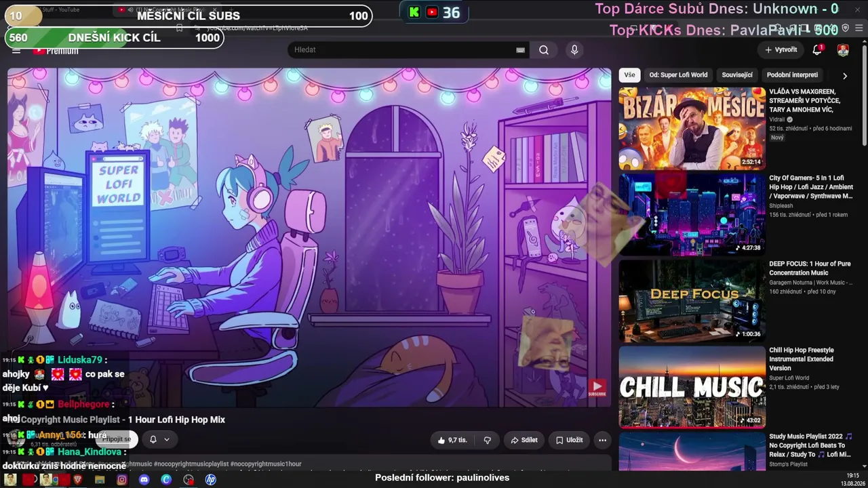The height and width of the screenshot is (488, 868).
Task: Dislike the video with thumbs-down button
Action: [x=488, y=440]
